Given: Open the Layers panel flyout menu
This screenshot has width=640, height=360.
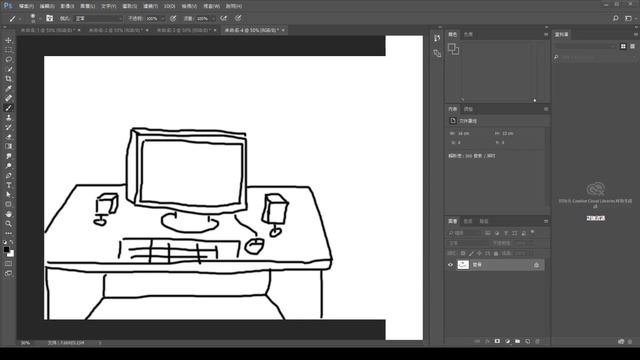Looking at the screenshot, I should click(546, 221).
